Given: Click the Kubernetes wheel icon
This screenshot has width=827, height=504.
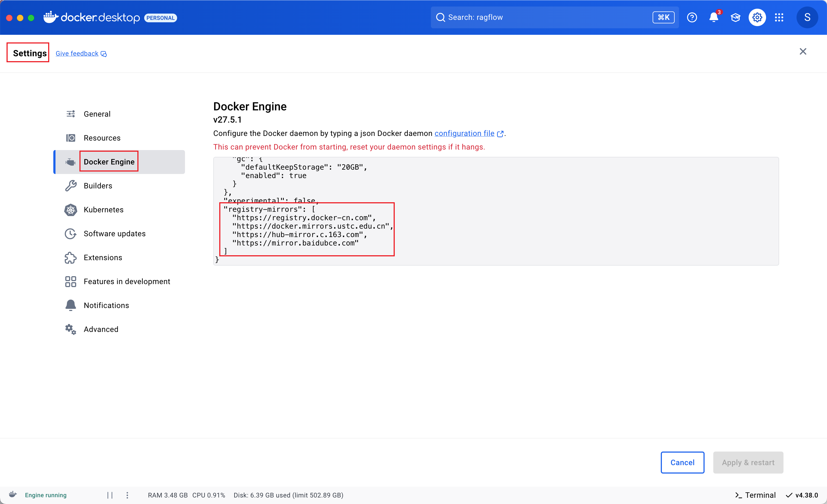Looking at the screenshot, I should pos(71,210).
